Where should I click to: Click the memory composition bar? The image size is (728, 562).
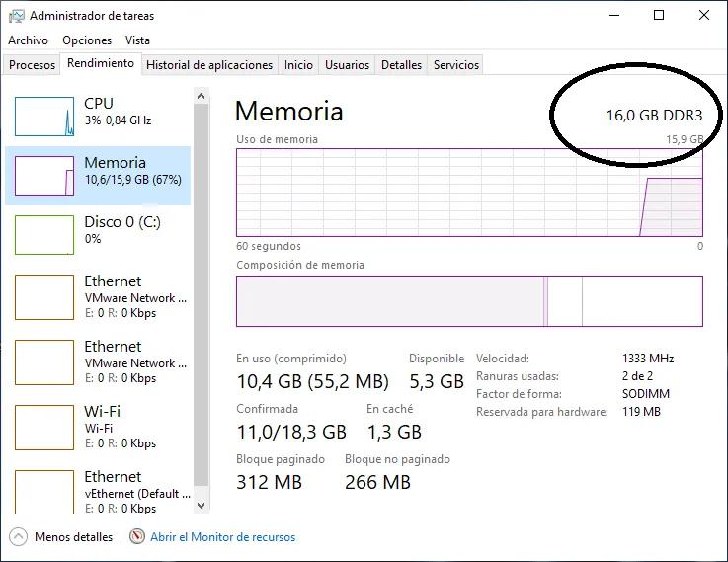coord(469,301)
